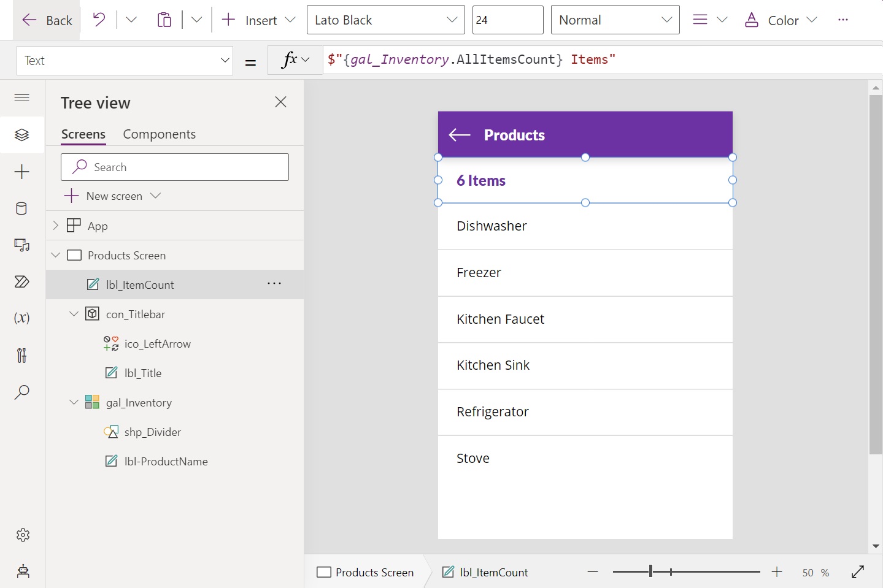Open Power Apps Settings

[x=22, y=535]
